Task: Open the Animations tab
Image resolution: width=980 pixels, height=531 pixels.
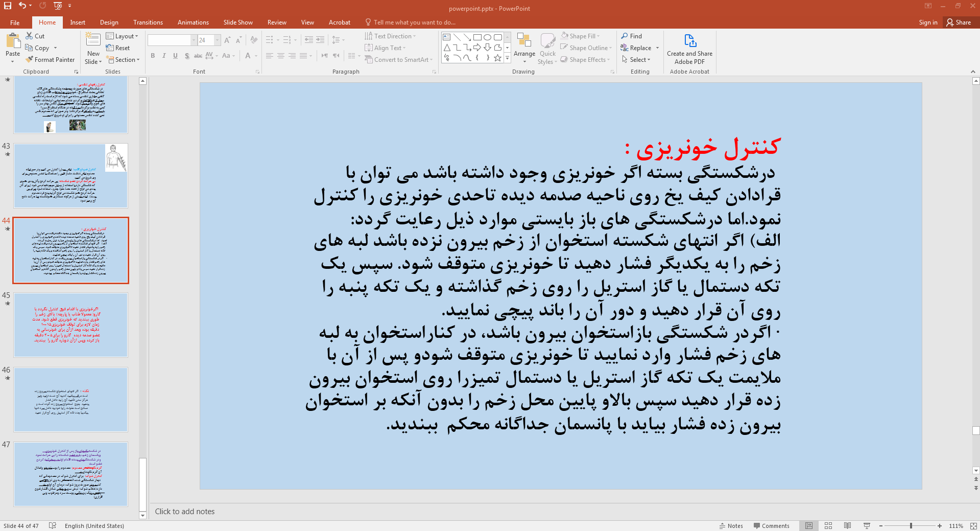Action: (193, 22)
